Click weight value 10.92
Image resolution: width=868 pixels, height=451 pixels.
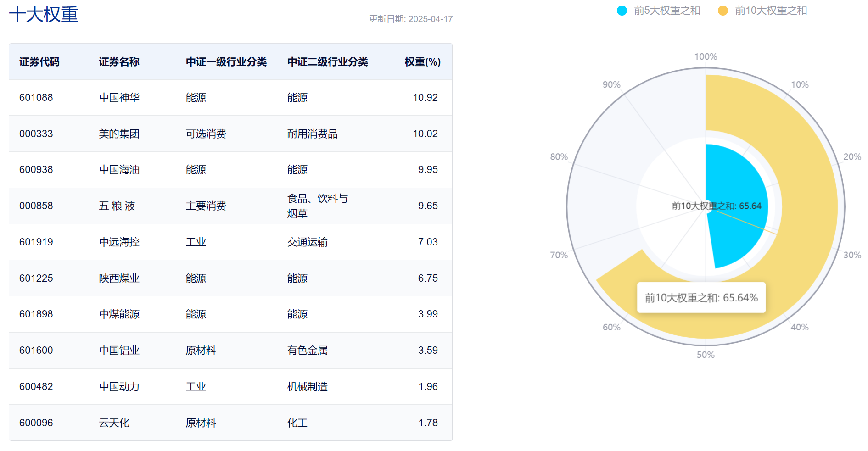click(x=426, y=98)
